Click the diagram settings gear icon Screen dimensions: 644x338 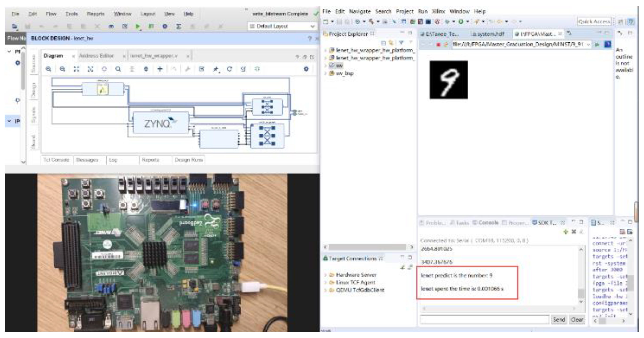[x=306, y=69]
